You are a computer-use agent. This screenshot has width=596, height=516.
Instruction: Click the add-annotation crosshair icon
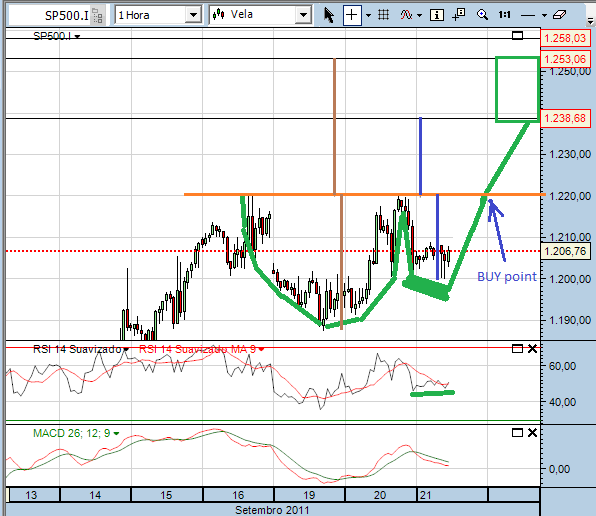point(459,14)
